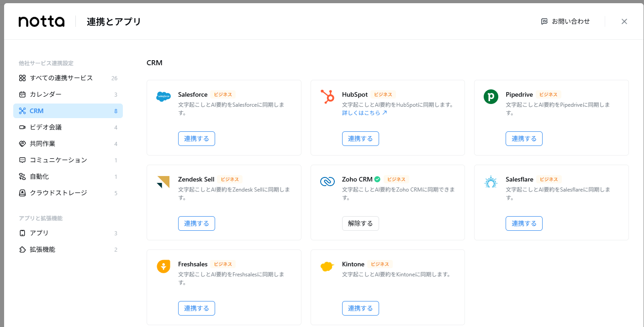
Task: Click the storage icon for クラウドストレージ
Action: [x=22, y=193]
